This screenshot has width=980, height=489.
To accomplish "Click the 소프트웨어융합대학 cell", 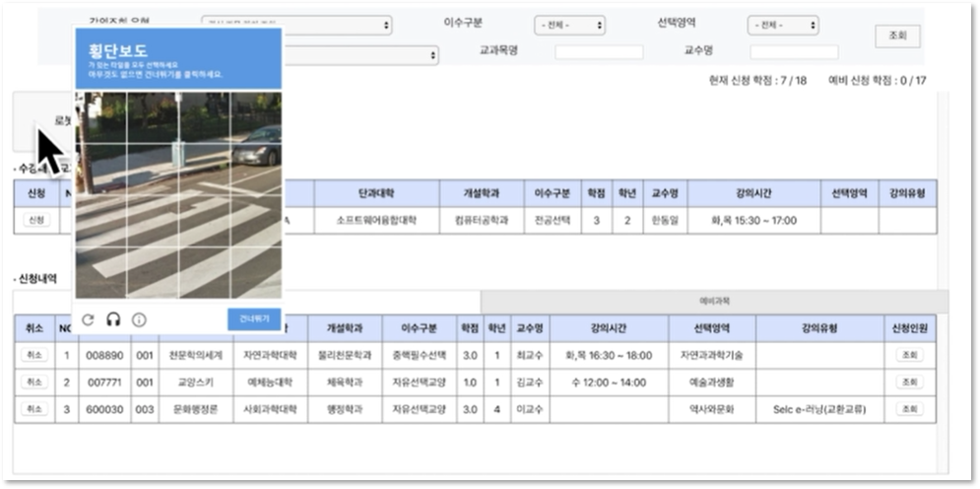I will 376,220.
